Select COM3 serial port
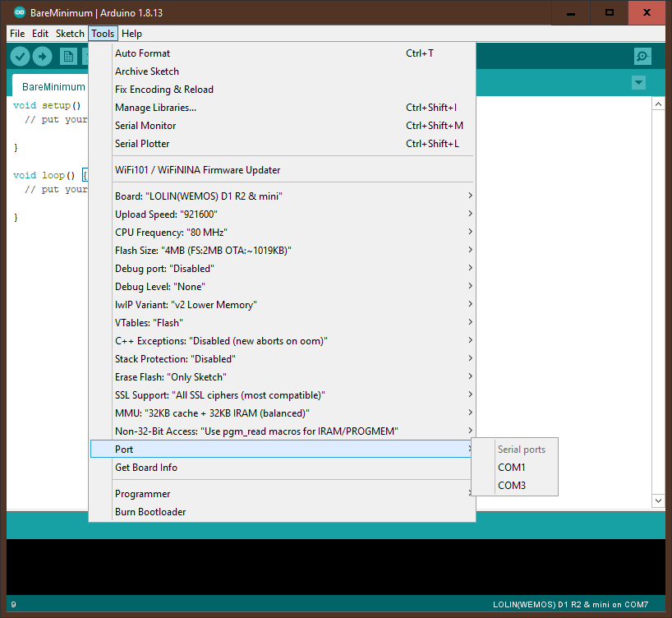The width and height of the screenshot is (672, 618). click(x=515, y=485)
